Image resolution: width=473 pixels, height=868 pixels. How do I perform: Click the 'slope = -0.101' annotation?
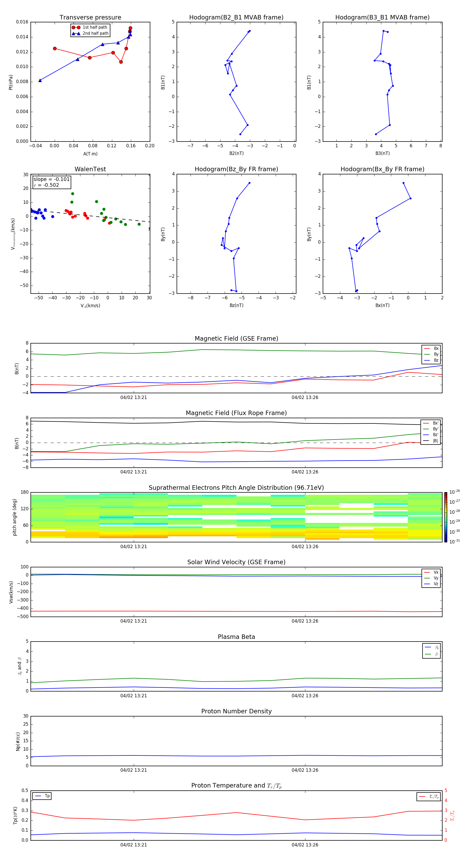[52, 179]
